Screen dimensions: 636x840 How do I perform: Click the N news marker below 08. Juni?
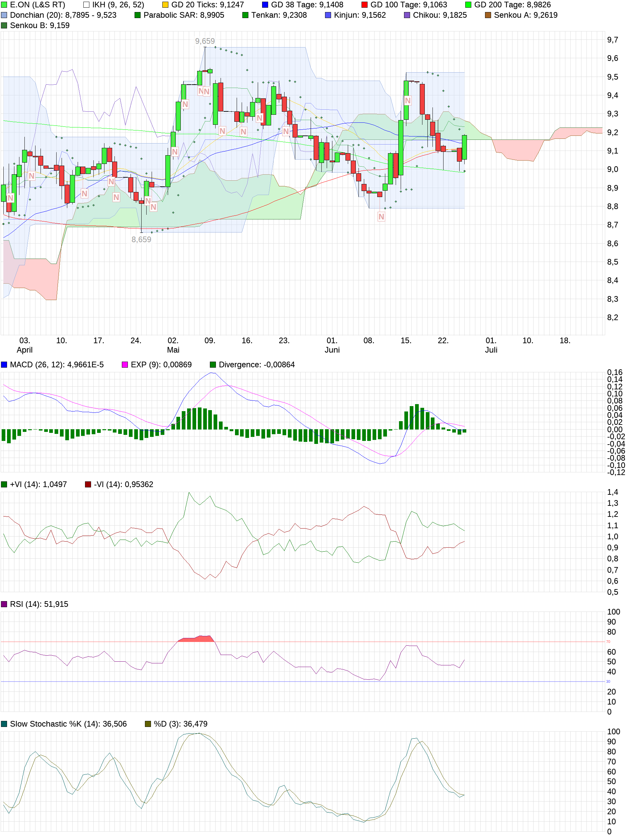pos(382,217)
